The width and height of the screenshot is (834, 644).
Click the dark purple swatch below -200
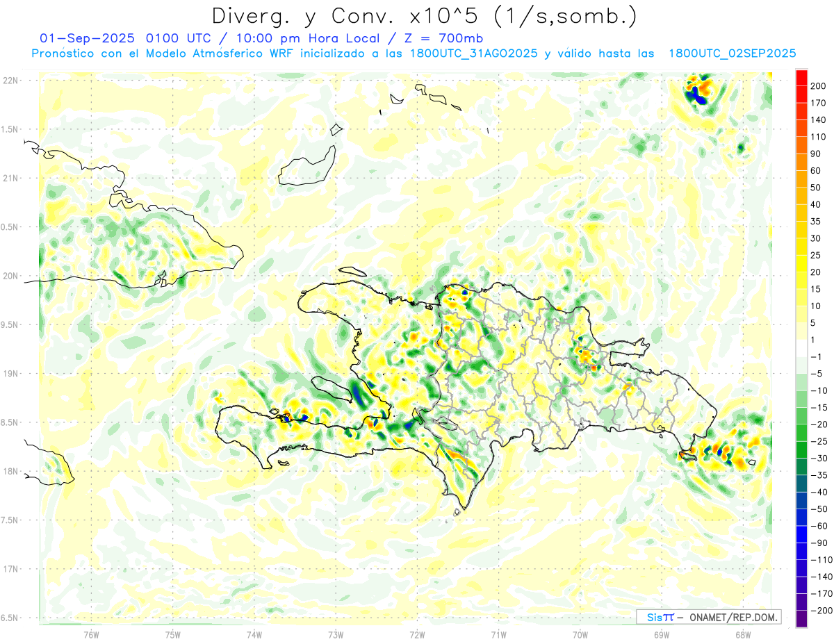click(802, 619)
